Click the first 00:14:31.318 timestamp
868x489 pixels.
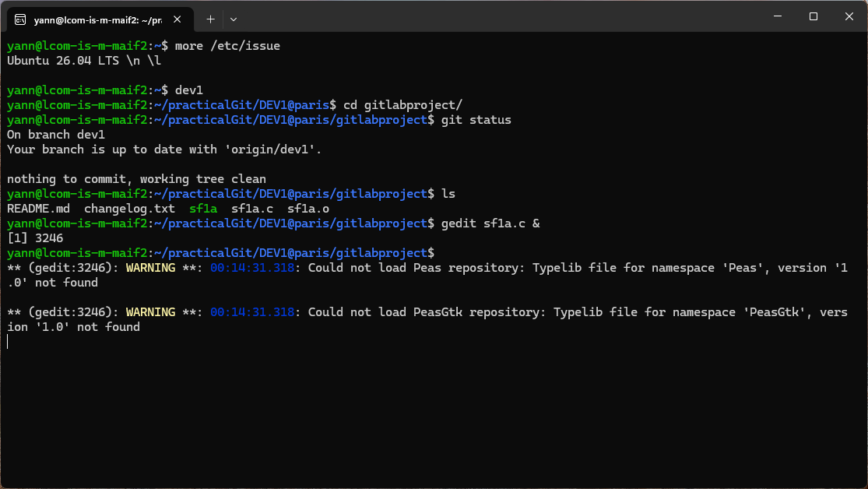tap(252, 268)
